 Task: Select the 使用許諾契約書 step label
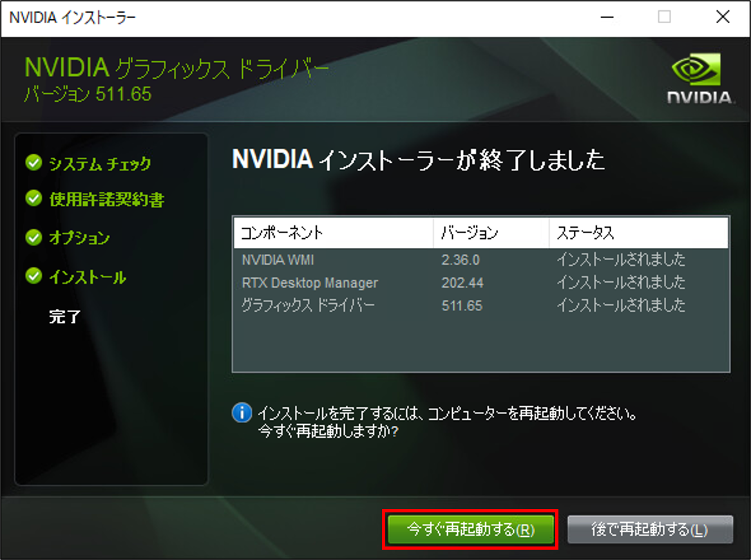pos(107,199)
